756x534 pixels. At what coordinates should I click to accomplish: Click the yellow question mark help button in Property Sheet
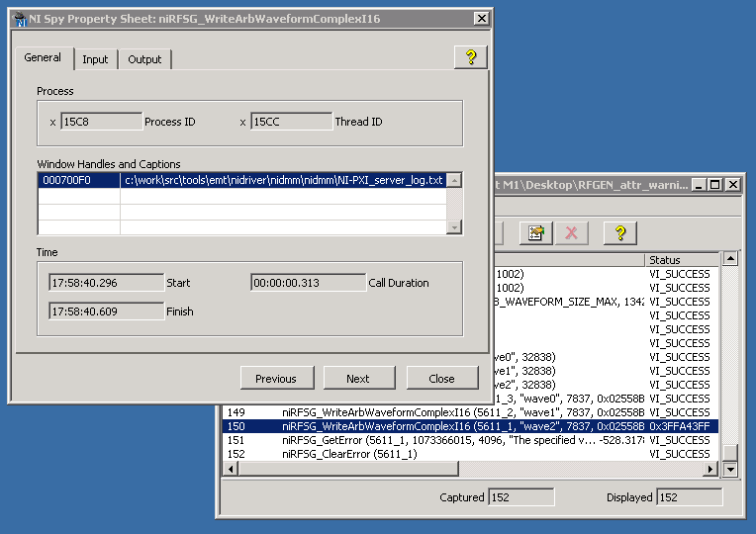pos(471,57)
